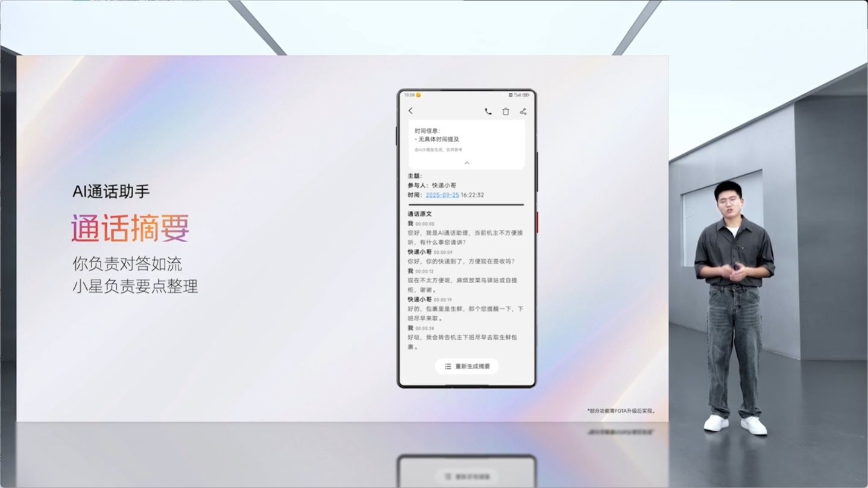This screenshot has width=868, height=488.
Task: Tap the back arrow in the phone header
Action: (410, 111)
